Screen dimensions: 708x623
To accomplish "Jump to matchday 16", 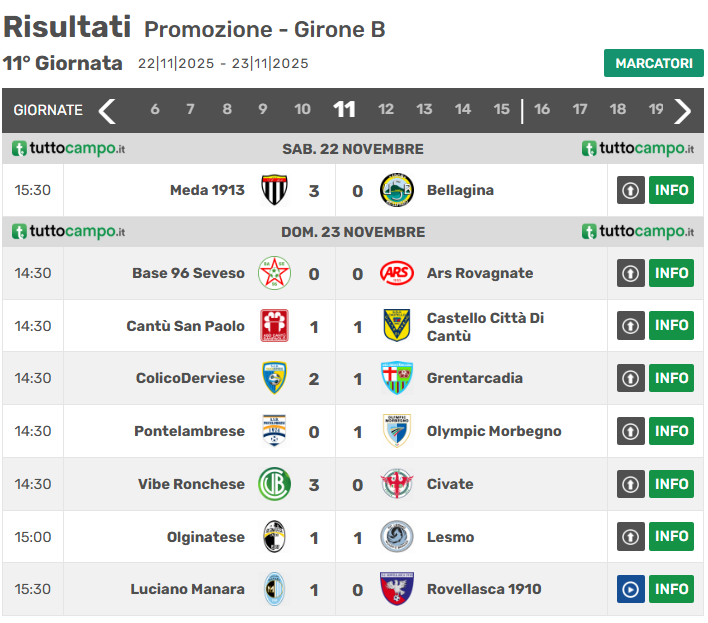I will pyautogui.click(x=542, y=110).
